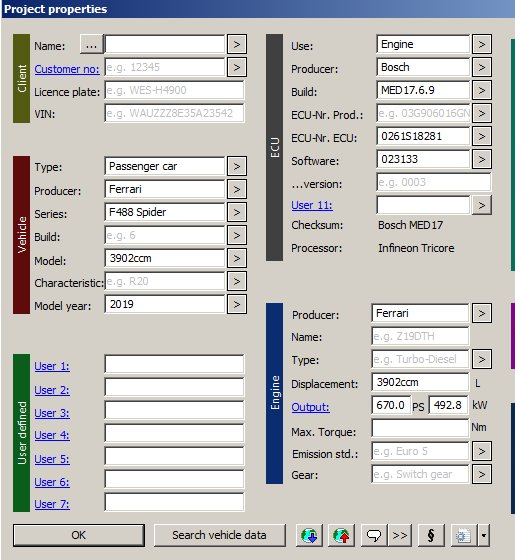Click the document settings icon button
Viewport: 515px width, 560px height.
(464, 535)
